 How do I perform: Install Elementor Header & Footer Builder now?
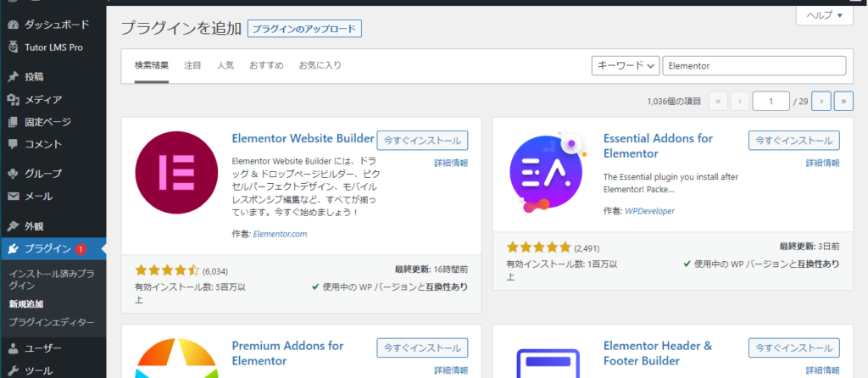click(x=793, y=348)
